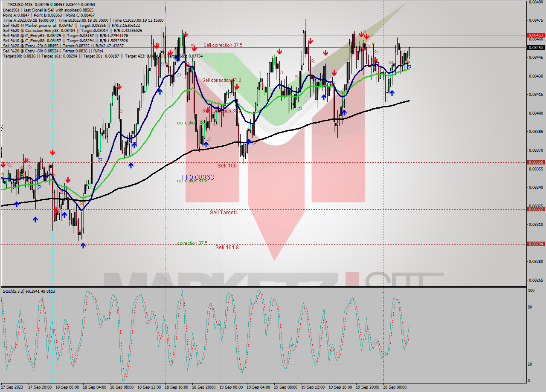Select the '19 Sep 12:00' time axis label
The image size is (546, 392).
click(314, 387)
